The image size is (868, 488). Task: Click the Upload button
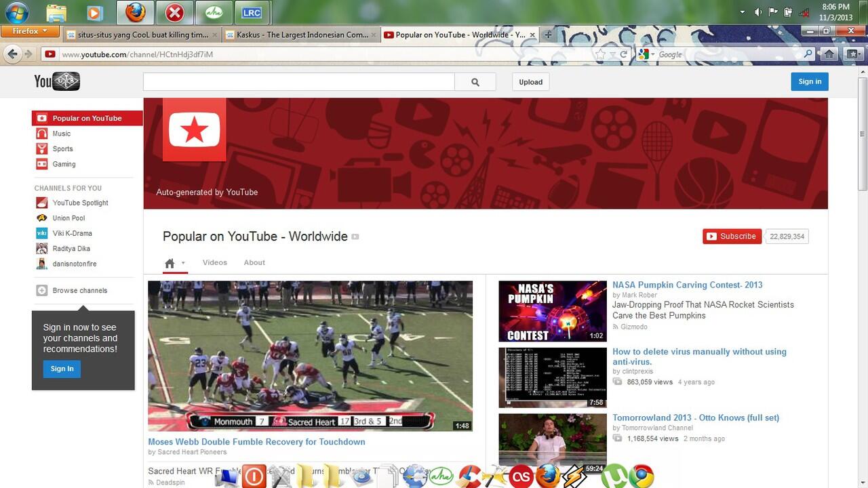tap(530, 82)
